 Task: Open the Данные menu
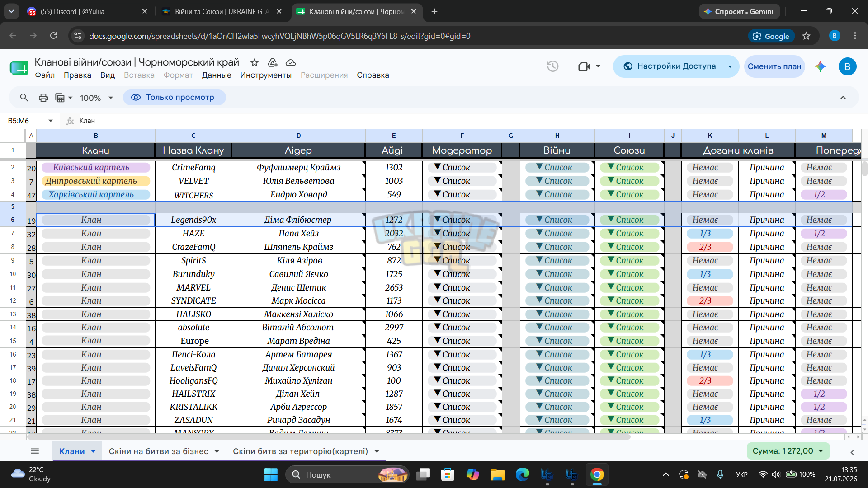[217, 75]
